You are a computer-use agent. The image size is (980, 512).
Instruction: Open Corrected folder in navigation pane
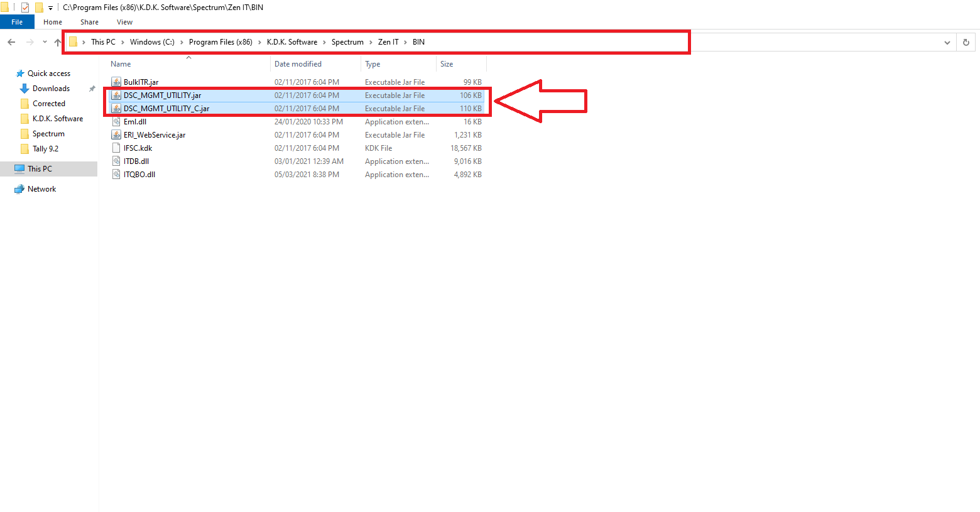pos(49,104)
